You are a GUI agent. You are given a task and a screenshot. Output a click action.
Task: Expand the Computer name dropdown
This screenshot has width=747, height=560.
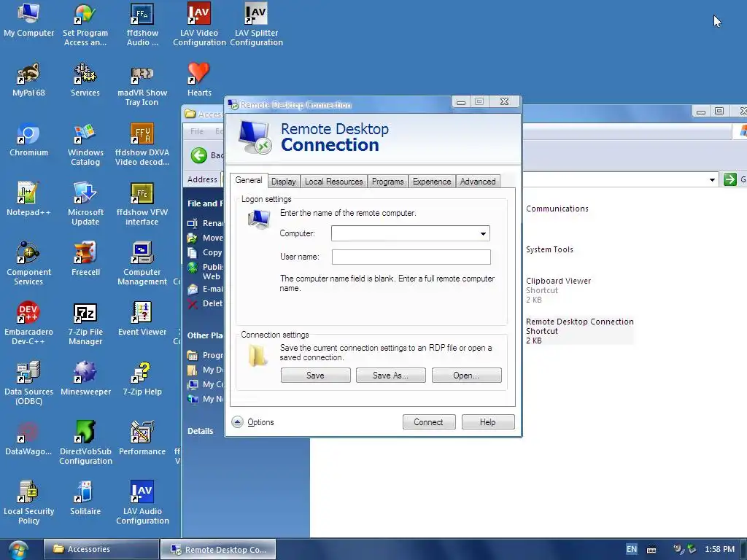click(483, 234)
